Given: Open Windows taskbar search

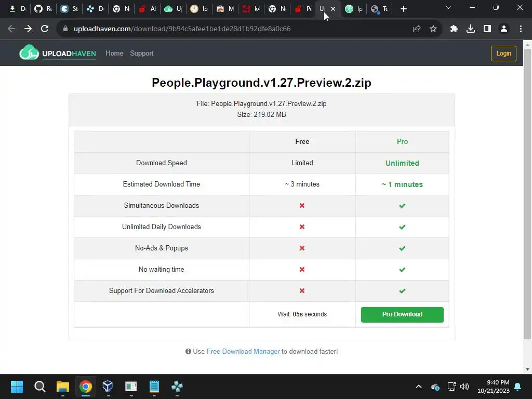Looking at the screenshot, I should (x=39, y=387).
